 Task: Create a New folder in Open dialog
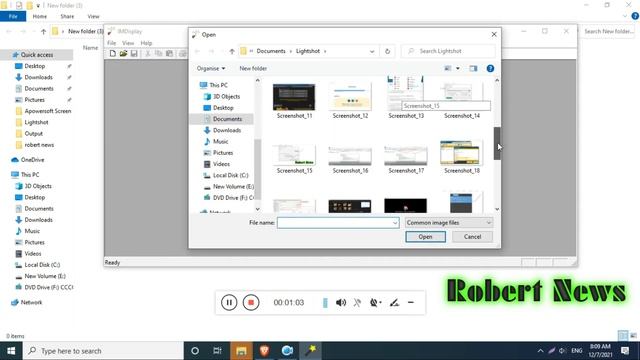click(x=253, y=68)
